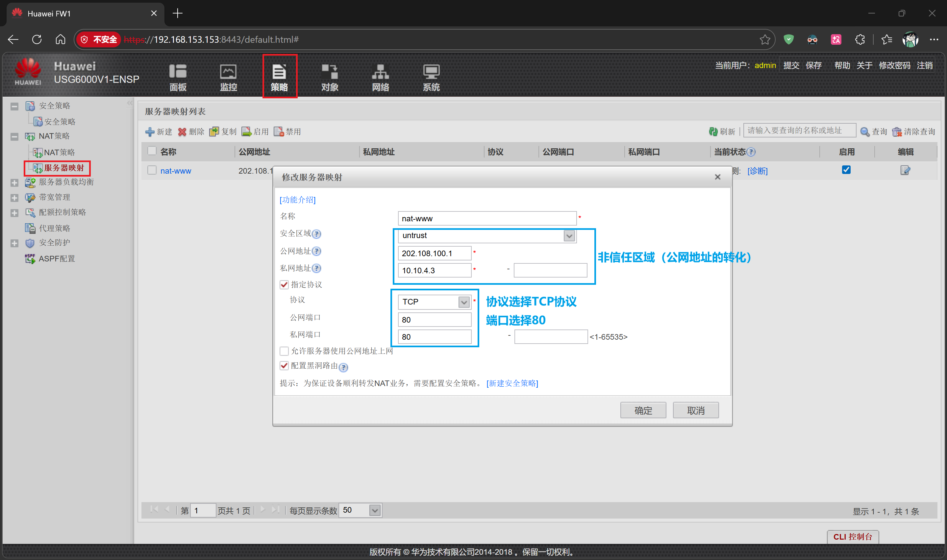The image size is (947, 560).
Task: Click the 保存 menu item
Action: 813,65
